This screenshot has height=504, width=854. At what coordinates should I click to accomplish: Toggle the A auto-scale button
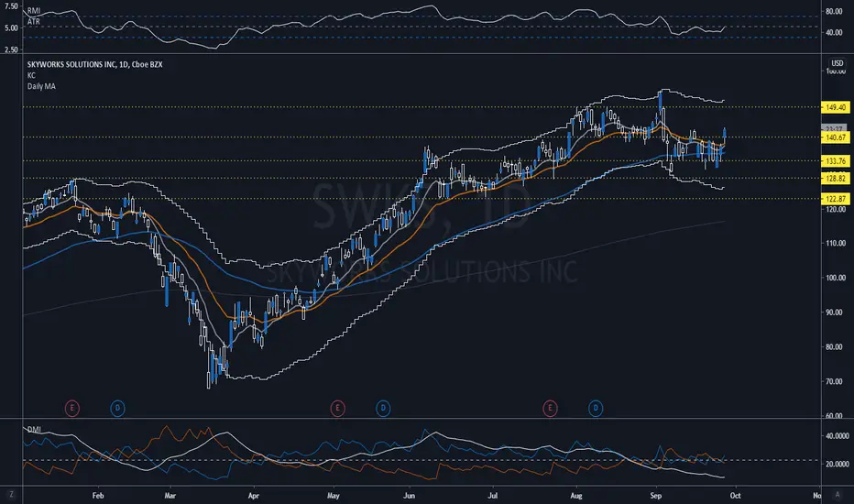(x=838, y=495)
